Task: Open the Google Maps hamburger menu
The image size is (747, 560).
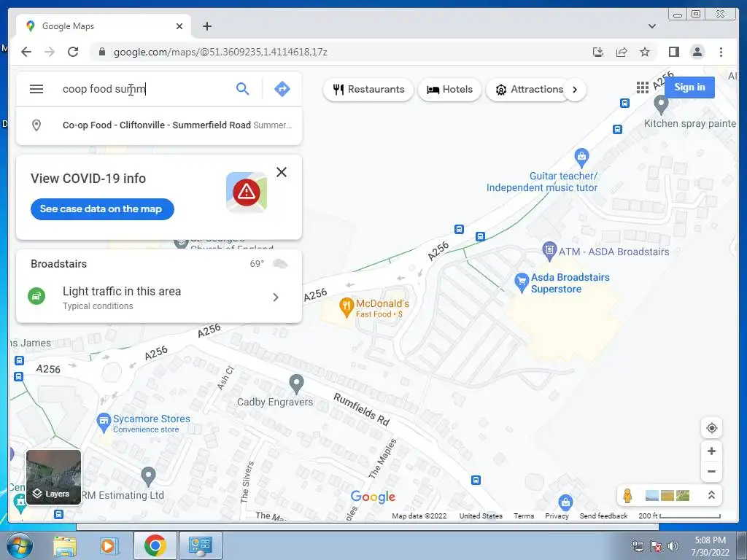Action: (36, 89)
